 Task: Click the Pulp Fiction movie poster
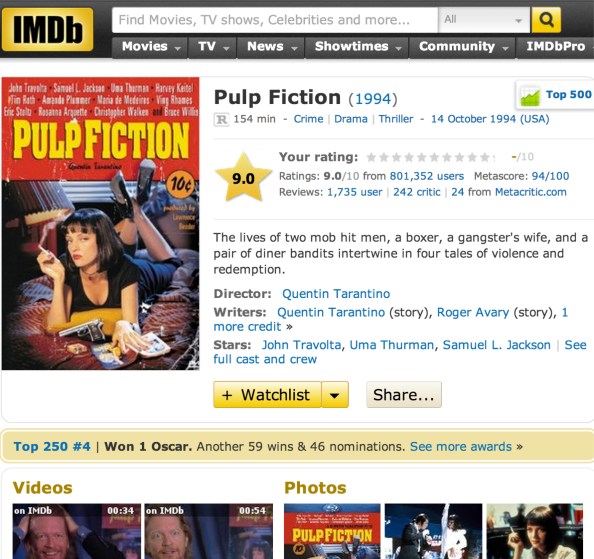click(100, 224)
